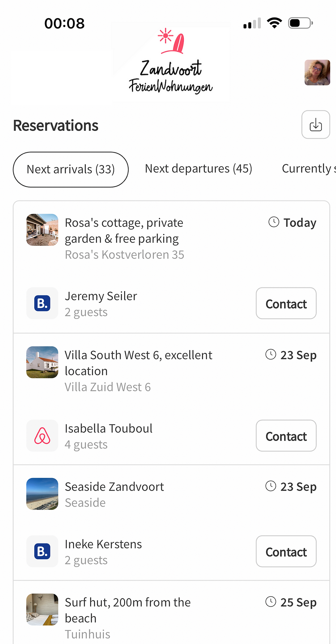The width and height of the screenshot is (336, 644).
Task: Tap the clock icon next to Today
Action: click(x=274, y=222)
